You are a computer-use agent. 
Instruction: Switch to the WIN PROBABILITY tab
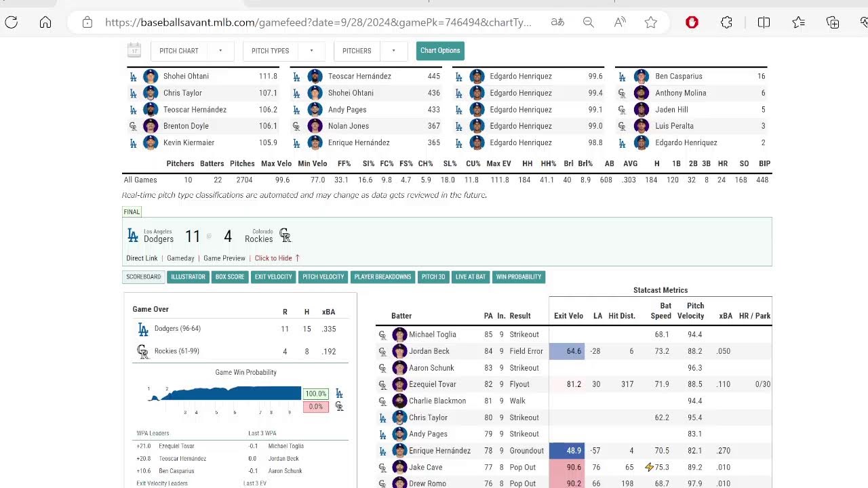coord(519,277)
